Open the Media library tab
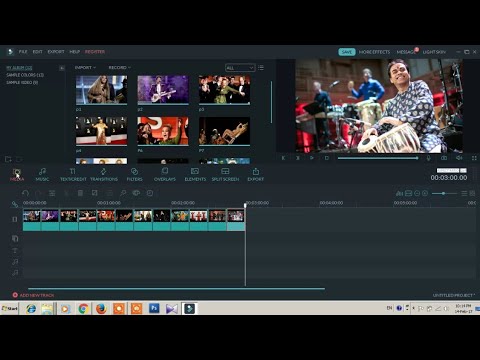The width and height of the screenshot is (480, 360). pos(17,174)
